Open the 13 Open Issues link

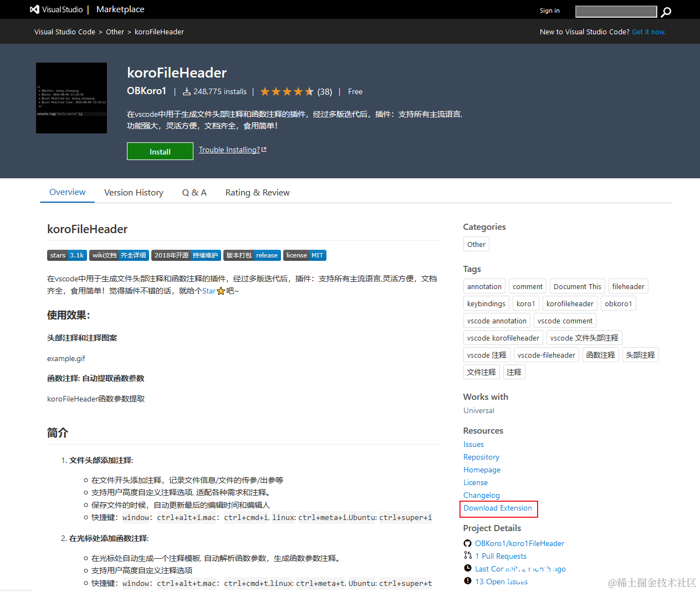coord(501,581)
